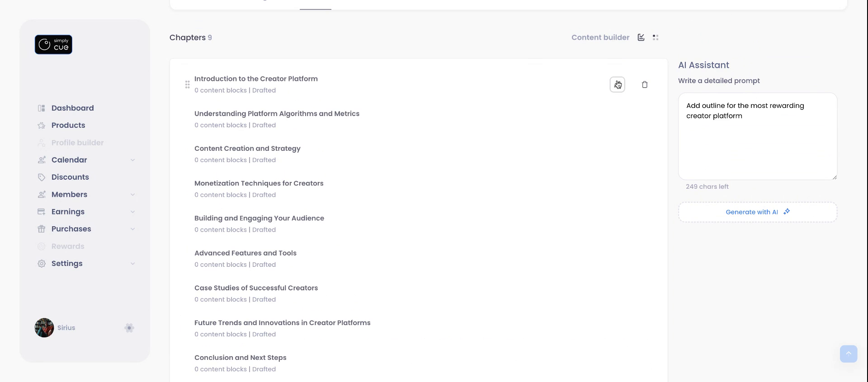The image size is (868, 382).
Task: Delete the Introduction to the Creator Platform chapter
Action: click(x=645, y=84)
